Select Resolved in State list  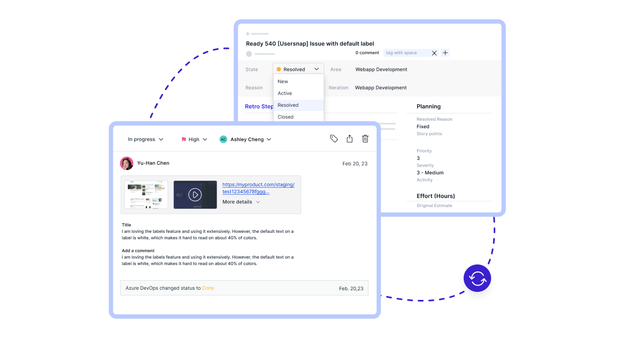coord(298,105)
